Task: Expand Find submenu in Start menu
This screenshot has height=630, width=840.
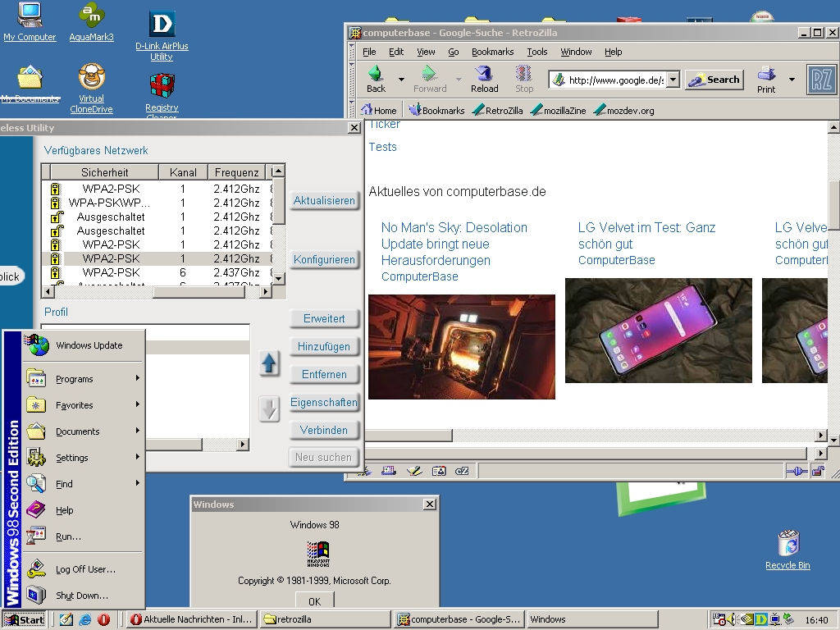Action: coord(84,484)
